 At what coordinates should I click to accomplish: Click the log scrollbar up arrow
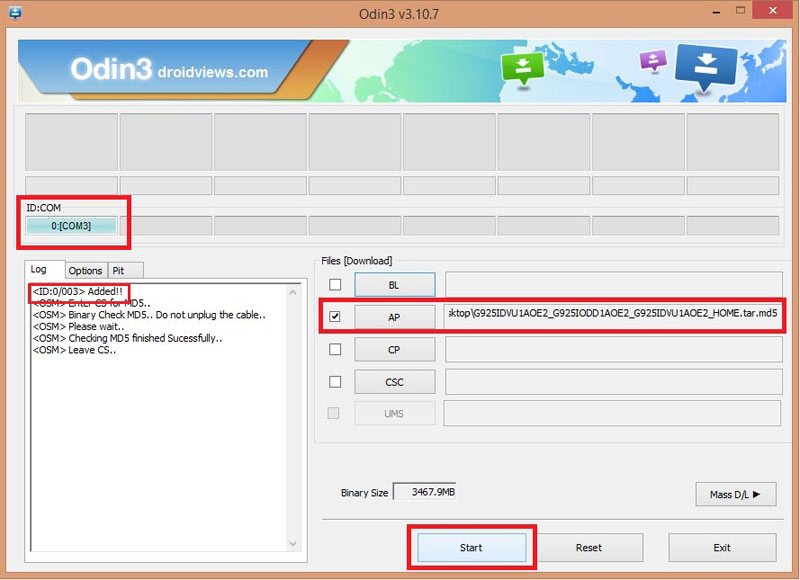click(x=293, y=292)
